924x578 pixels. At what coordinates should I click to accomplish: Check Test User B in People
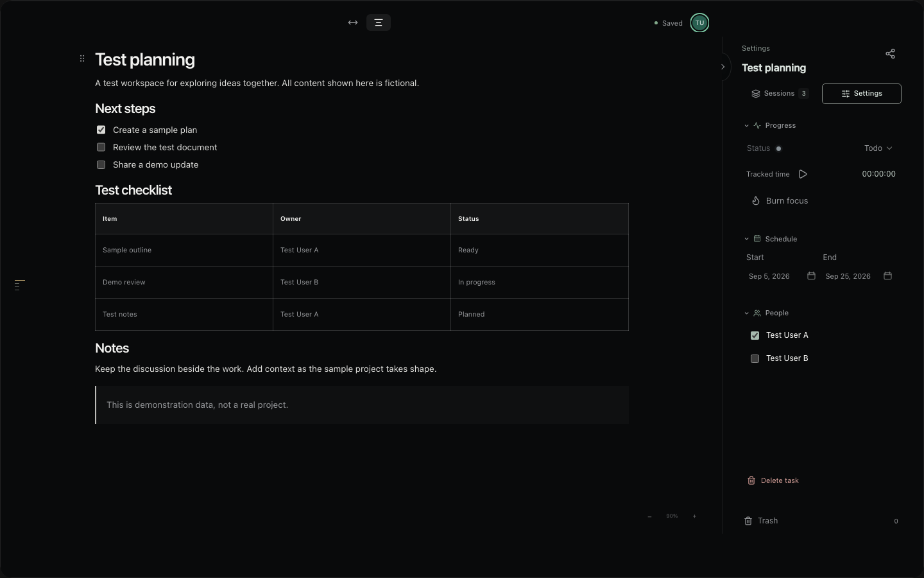coord(755,358)
